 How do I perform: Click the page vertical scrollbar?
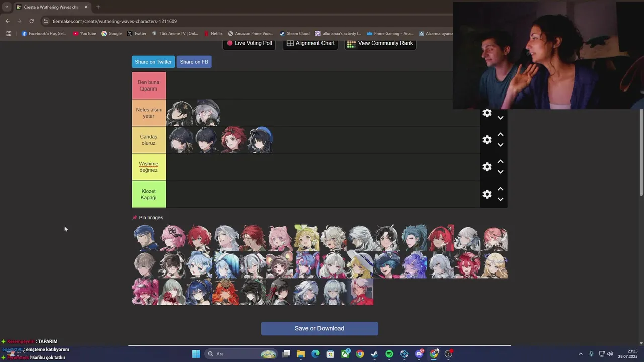641,153
